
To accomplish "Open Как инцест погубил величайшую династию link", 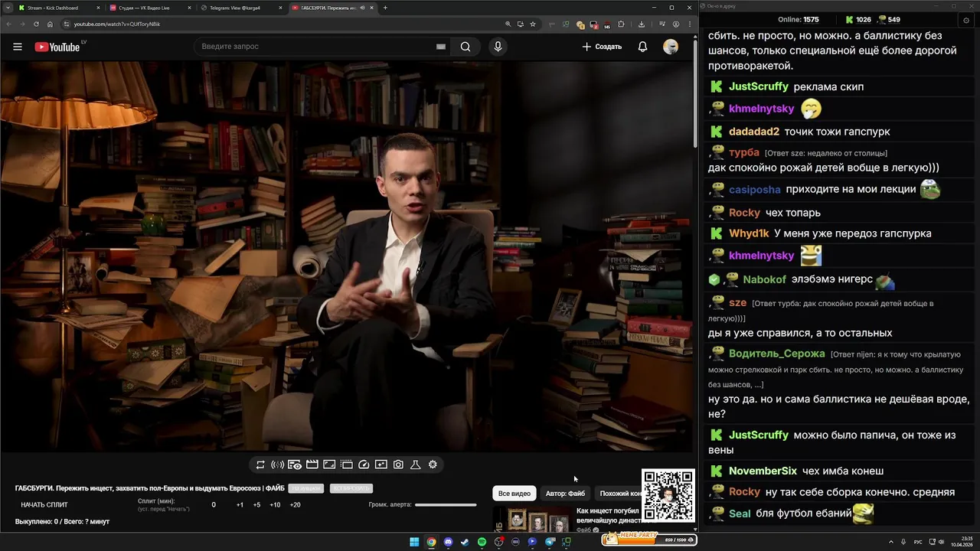I will click(608, 515).
